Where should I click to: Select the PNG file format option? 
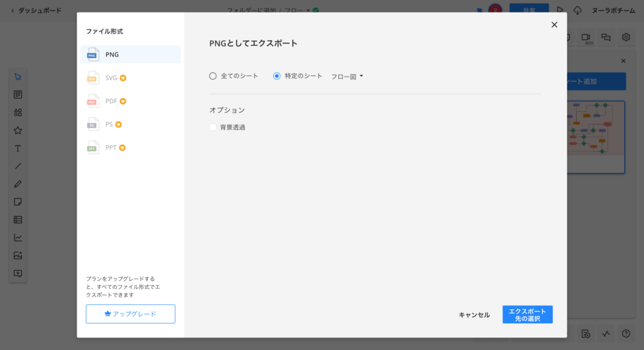[130, 55]
